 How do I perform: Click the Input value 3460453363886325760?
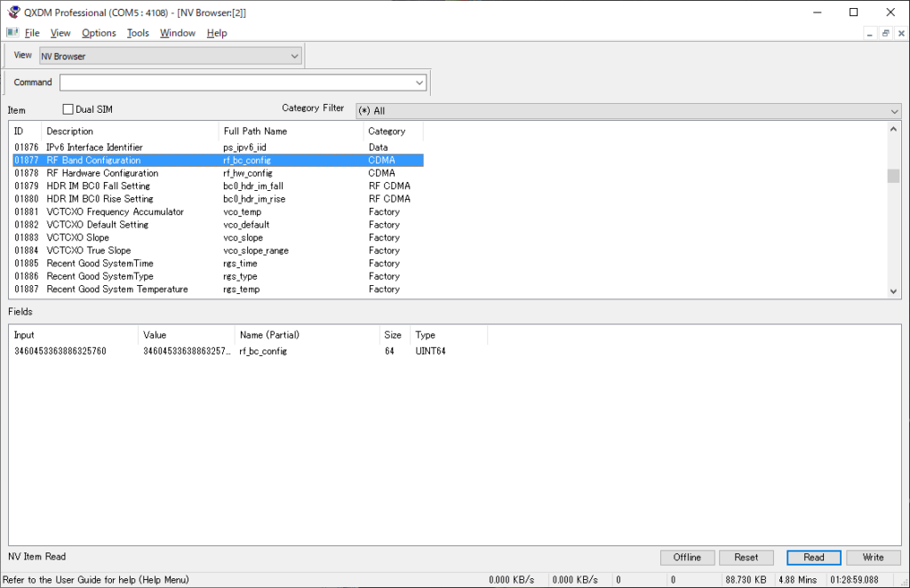60,351
